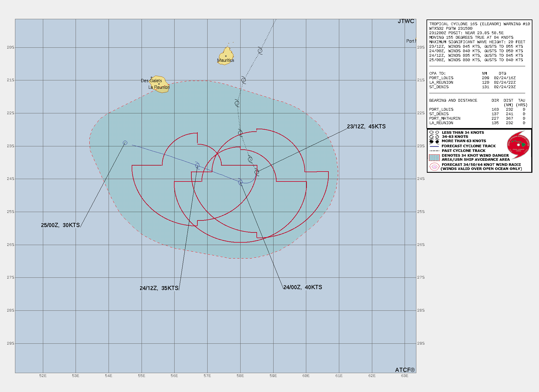The width and height of the screenshot is (539, 392).
Task: Click the MORE THAN 63 KNOTS legend entry
Action: pyautogui.click(x=457, y=141)
